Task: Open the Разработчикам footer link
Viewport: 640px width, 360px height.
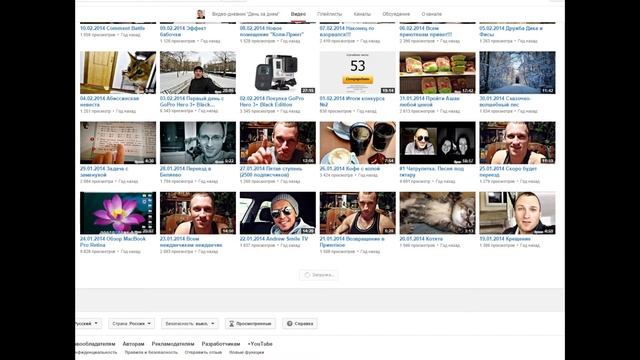Action: [221, 344]
